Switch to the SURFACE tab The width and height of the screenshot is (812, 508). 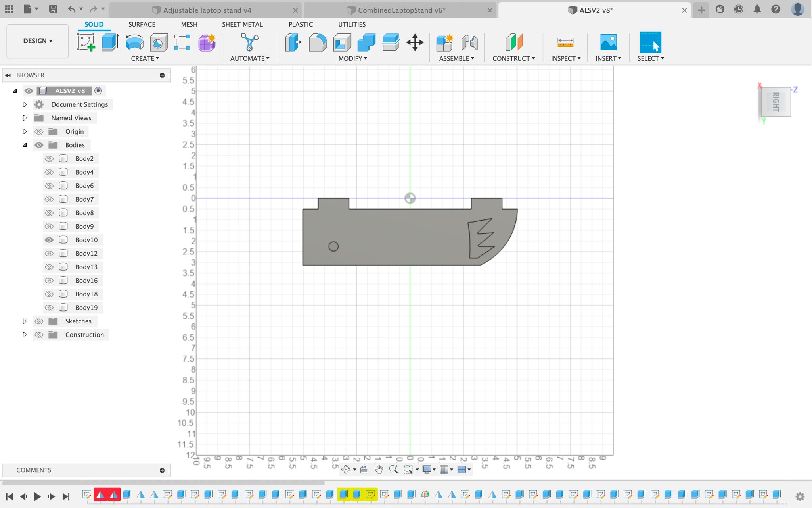coord(142,24)
